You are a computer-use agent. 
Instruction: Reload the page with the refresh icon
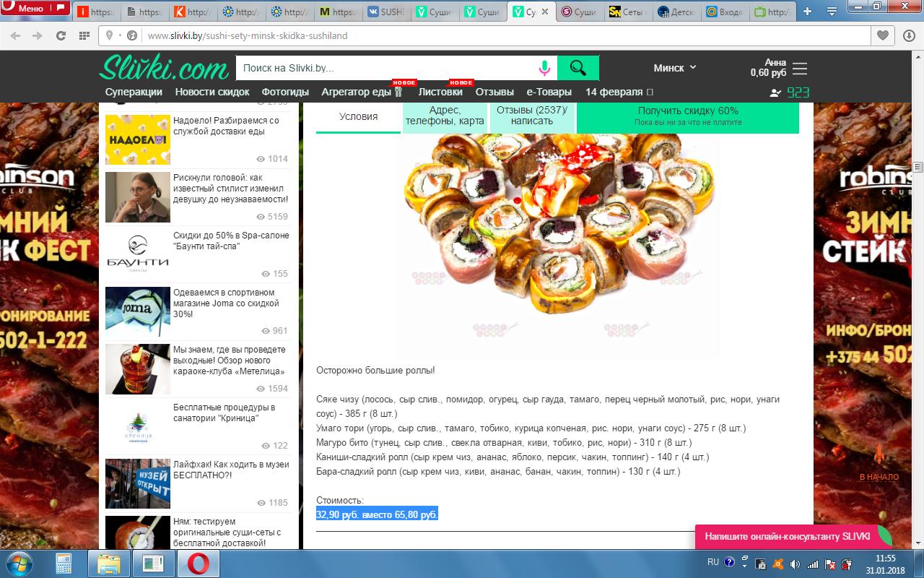61,35
